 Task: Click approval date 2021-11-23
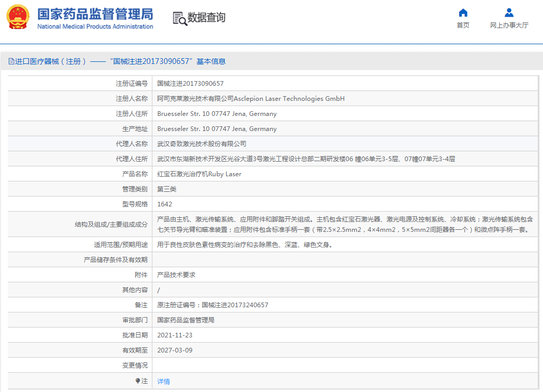175,335
